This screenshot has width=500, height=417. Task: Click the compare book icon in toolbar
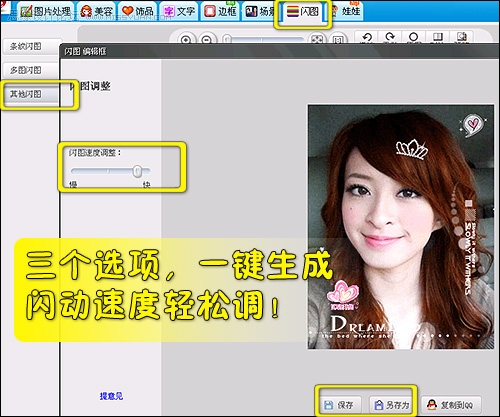pyautogui.click(x=437, y=37)
